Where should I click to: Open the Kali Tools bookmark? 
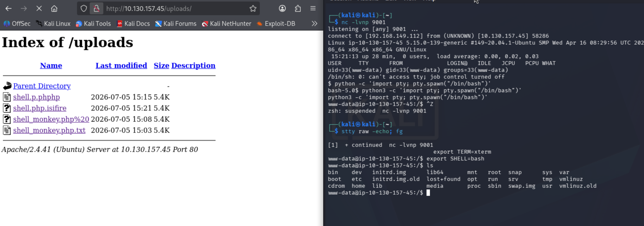[x=93, y=24]
